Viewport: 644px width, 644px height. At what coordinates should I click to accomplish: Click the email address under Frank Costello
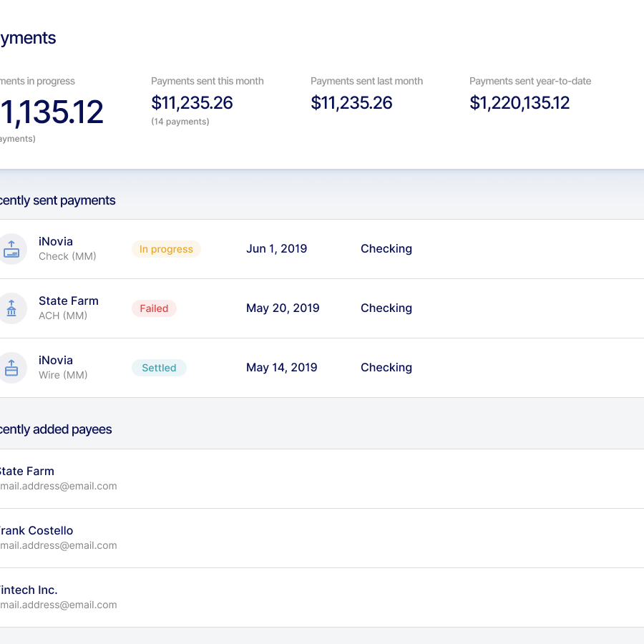59,545
